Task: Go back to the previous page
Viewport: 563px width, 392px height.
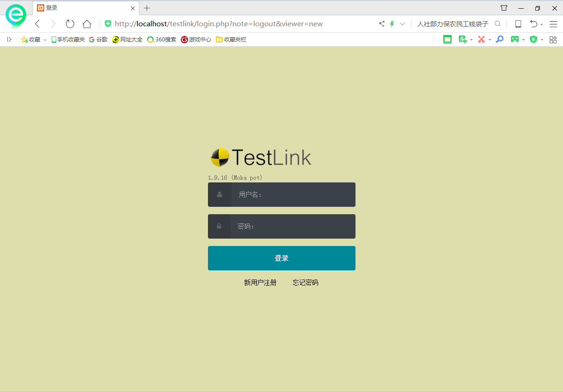Action: 37,24
